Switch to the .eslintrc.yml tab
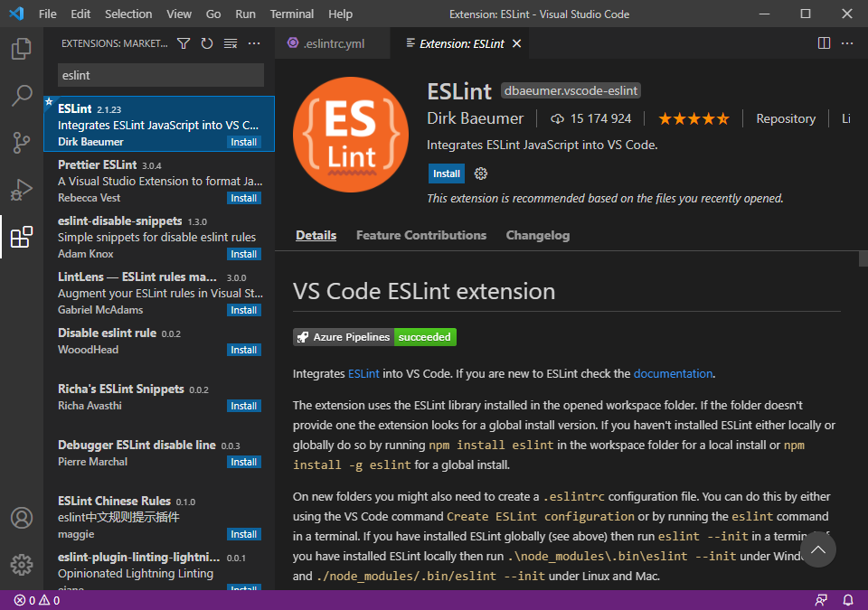 coord(332,43)
